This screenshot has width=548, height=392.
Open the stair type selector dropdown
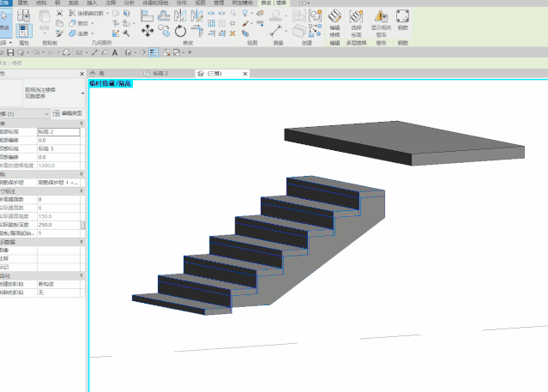(x=83, y=93)
